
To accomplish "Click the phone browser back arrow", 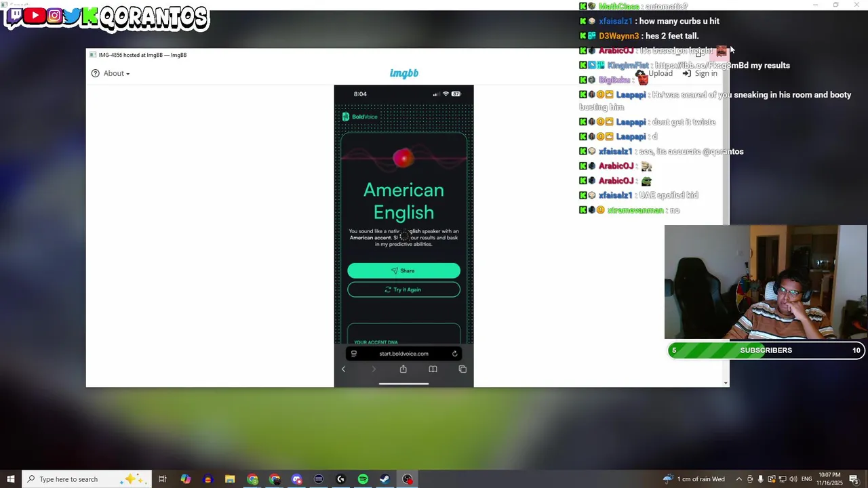I will [343, 369].
